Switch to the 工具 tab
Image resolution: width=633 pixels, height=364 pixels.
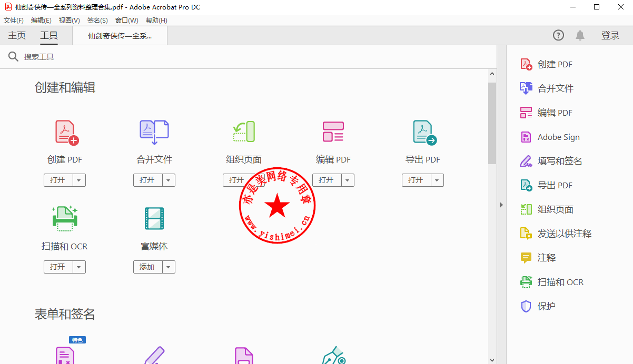point(49,35)
